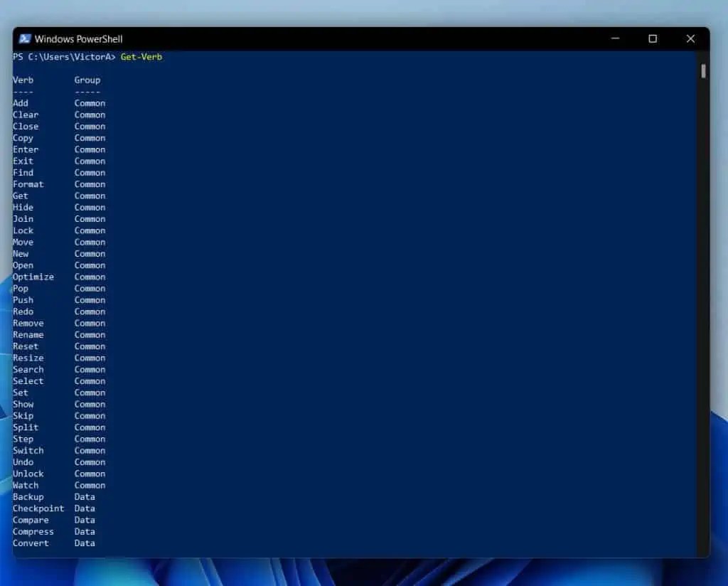
Task: Click the Add verb row
Action: pyautogui.click(x=59, y=103)
